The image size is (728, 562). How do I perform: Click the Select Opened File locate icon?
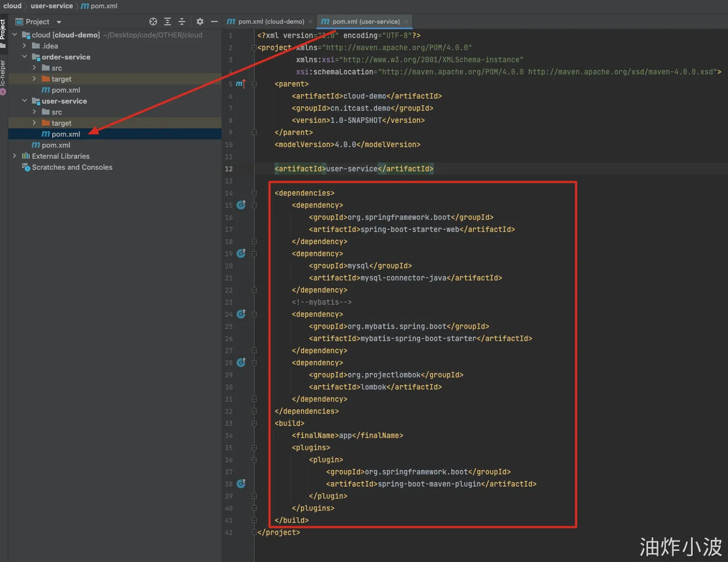tap(153, 21)
